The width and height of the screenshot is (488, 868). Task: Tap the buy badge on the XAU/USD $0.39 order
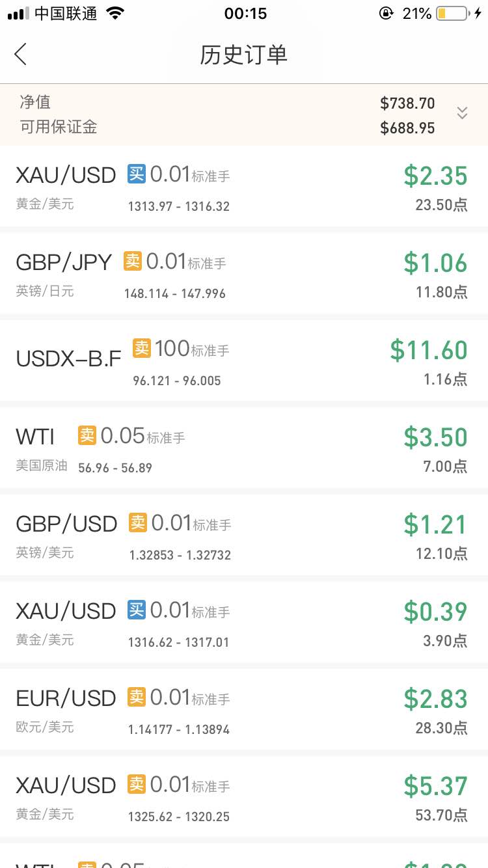pyautogui.click(x=137, y=610)
